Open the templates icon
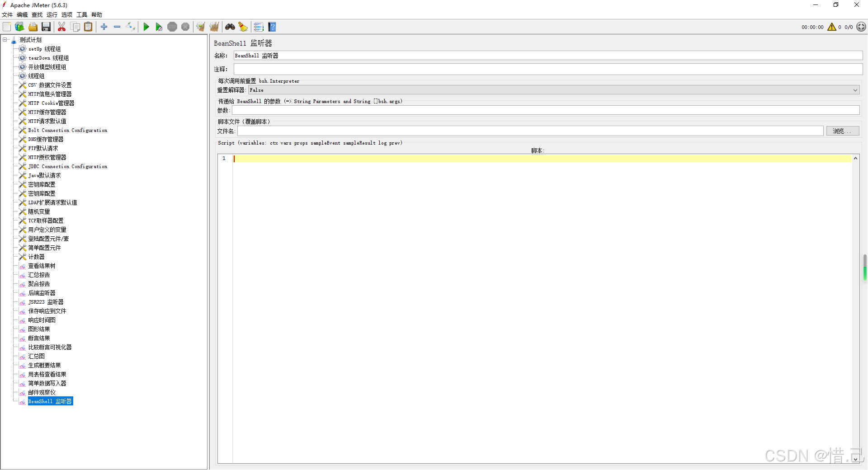This screenshot has height=470, width=868. click(19, 27)
